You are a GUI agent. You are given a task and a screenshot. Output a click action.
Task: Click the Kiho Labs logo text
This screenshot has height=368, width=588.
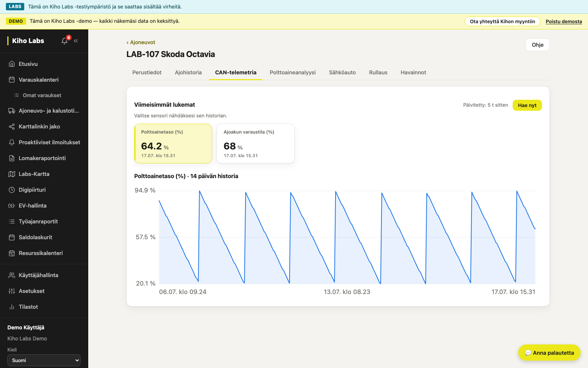point(28,41)
